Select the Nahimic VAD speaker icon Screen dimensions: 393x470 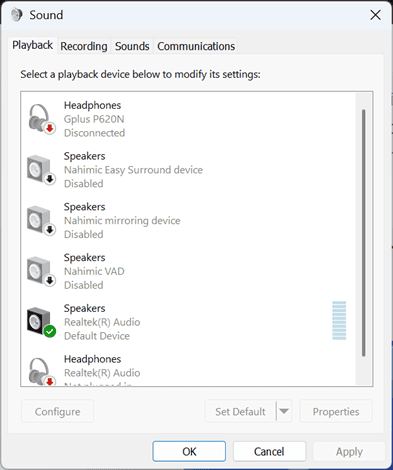click(41, 271)
